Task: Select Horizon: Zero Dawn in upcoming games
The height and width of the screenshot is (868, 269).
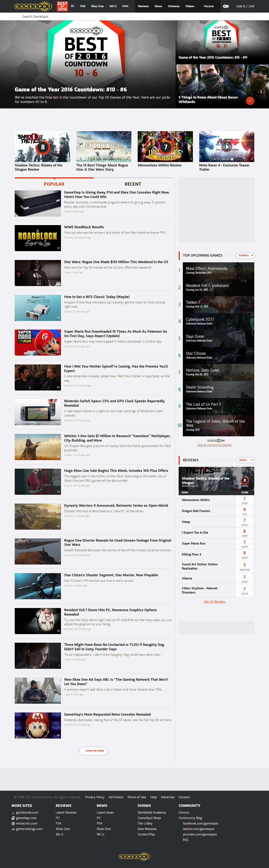Action: click(218, 372)
